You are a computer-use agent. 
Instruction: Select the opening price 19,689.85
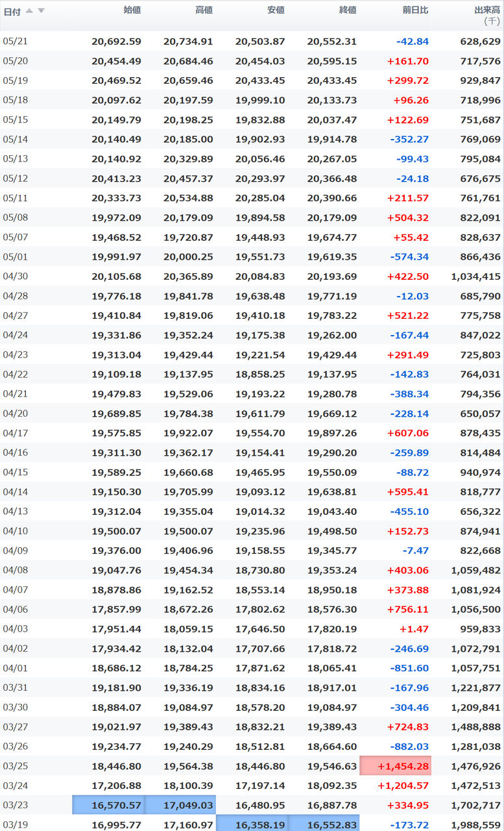tap(116, 413)
